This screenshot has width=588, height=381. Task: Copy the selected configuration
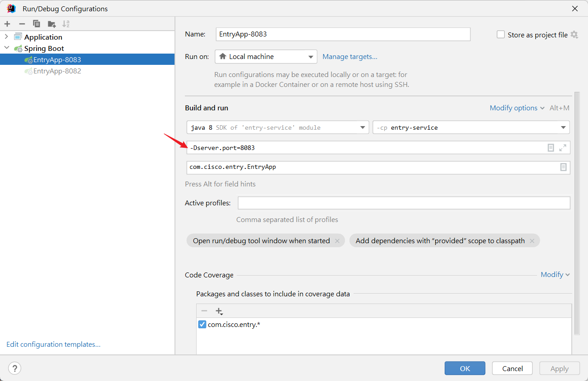(x=37, y=24)
